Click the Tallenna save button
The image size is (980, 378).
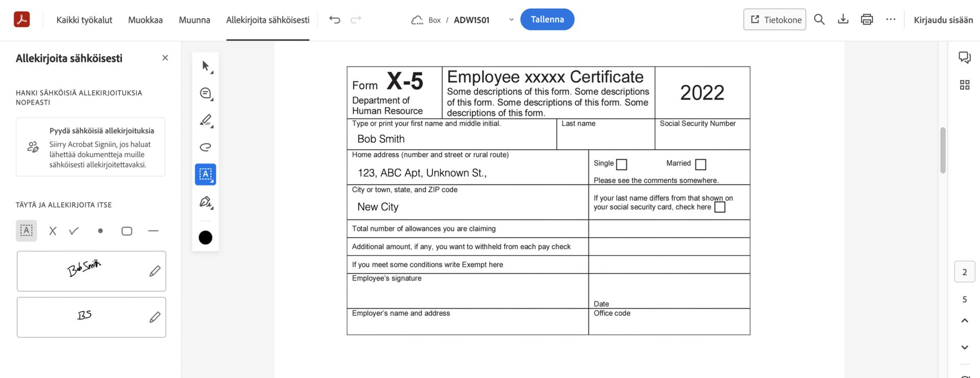547,19
